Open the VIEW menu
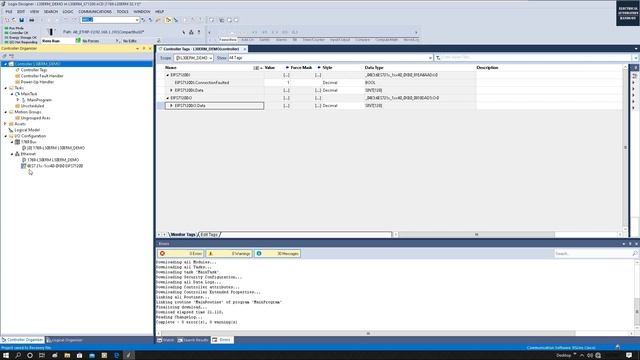This screenshot has width=640, height=360. click(34, 11)
